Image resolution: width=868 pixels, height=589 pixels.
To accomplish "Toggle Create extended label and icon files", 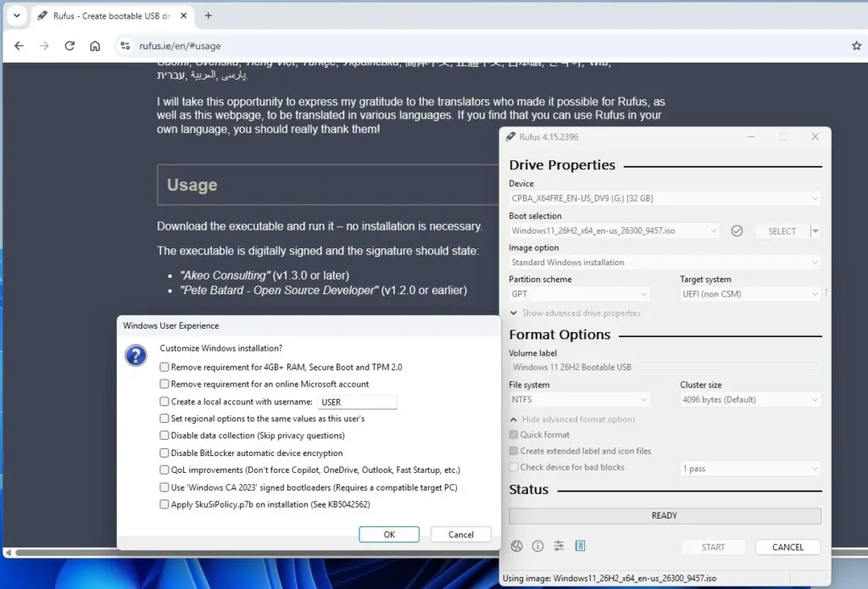I will pos(514,451).
